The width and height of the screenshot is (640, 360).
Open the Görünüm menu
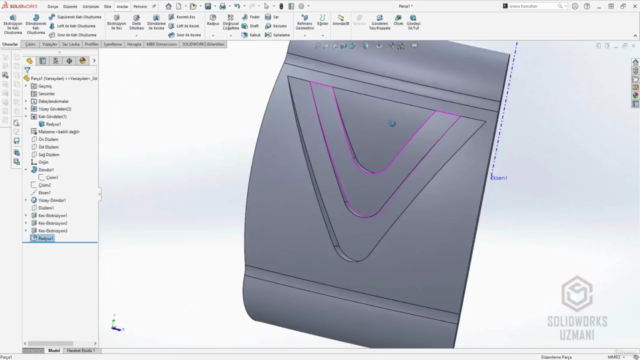click(91, 7)
